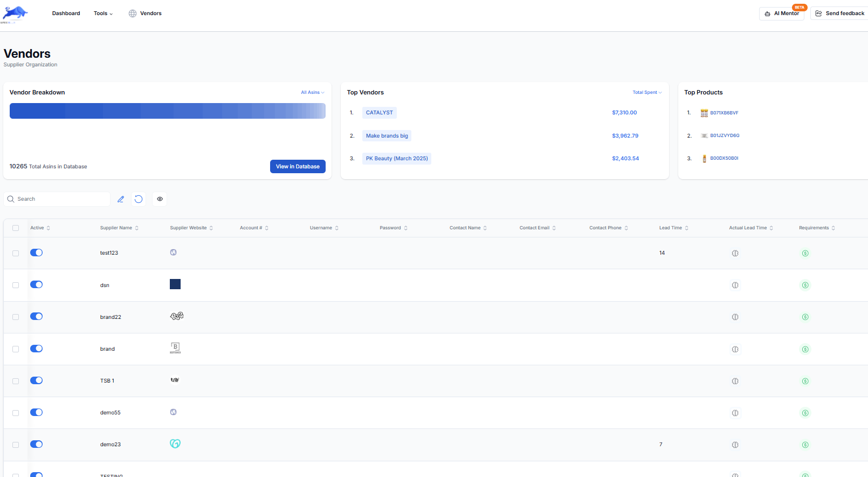Click the View in Database button
Viewport: 868px width, 477px height.
coord(298,166)
